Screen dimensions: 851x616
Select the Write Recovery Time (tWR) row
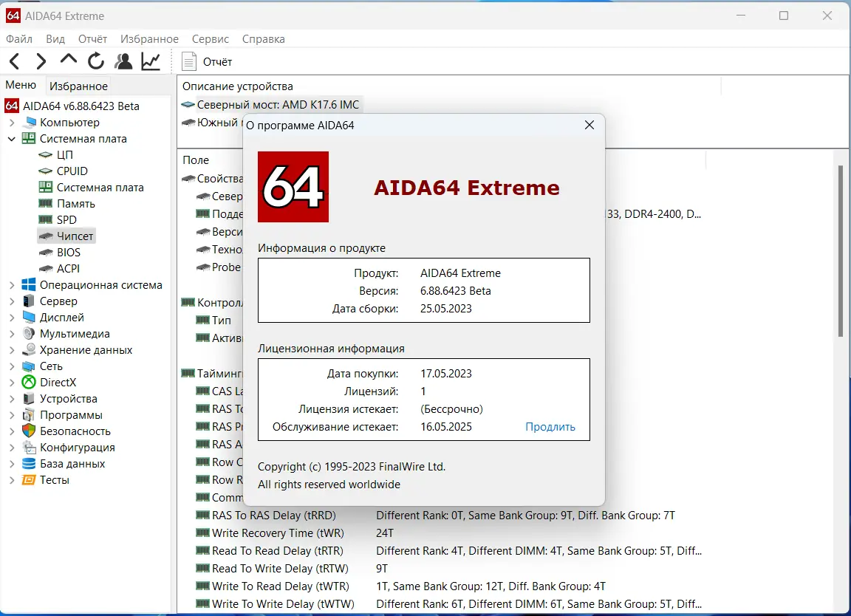[x=278, y=533]
